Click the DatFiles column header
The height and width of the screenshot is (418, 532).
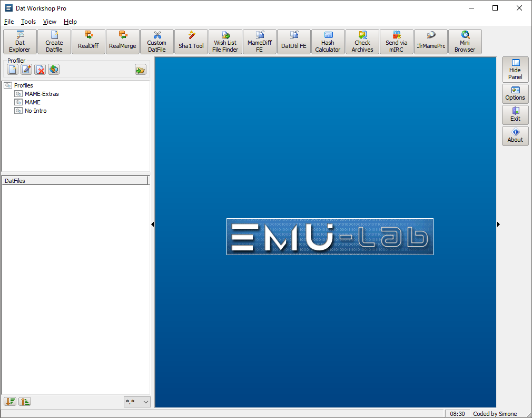tap(75, 181)
